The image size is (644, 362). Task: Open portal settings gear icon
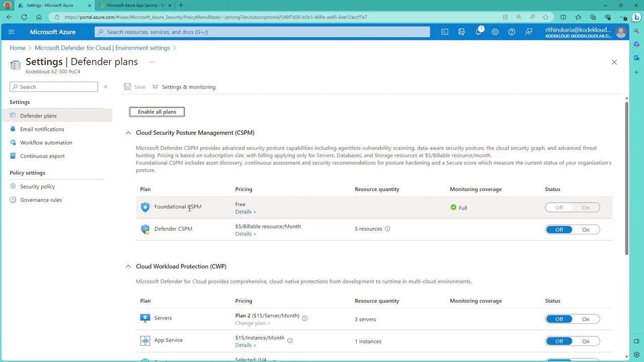click(x=495, y=32)
